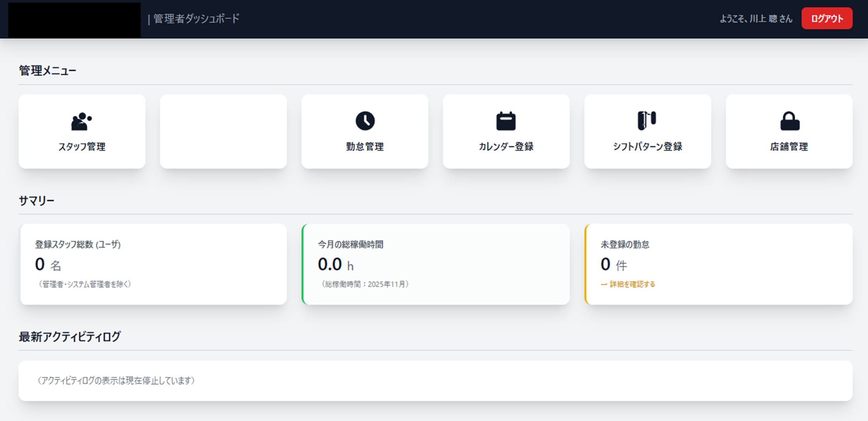The height and width of the screenshot is (421, 868).
Task: Click the clock icon for 勤怠管理
Action: [365, 121]
